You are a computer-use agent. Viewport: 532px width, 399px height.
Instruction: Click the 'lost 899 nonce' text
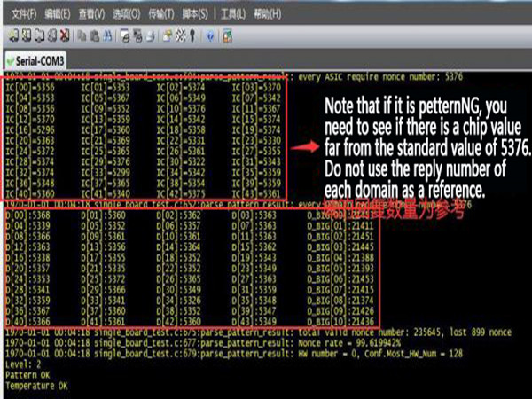[x=481, y=332]
